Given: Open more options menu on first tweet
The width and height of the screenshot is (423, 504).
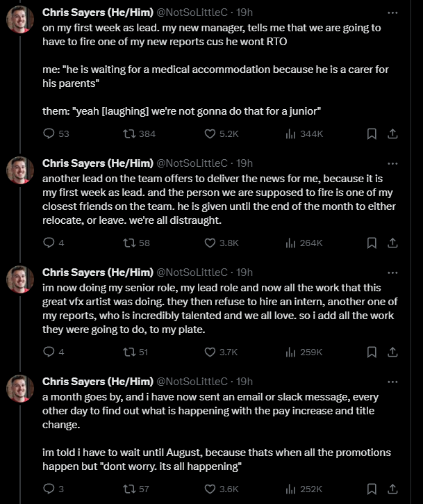Looking at the screenshot, I should coord(392,13).
